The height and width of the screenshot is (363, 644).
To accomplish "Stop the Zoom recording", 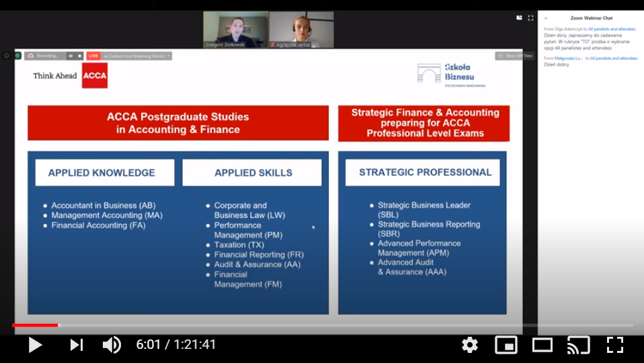I will [79, 56].
